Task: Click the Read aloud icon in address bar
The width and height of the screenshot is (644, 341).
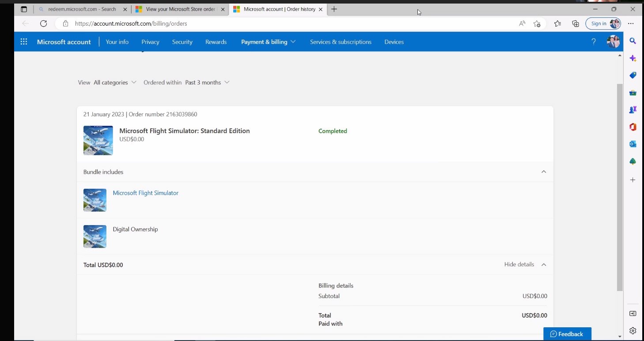Action: click(x=522, y=23)
